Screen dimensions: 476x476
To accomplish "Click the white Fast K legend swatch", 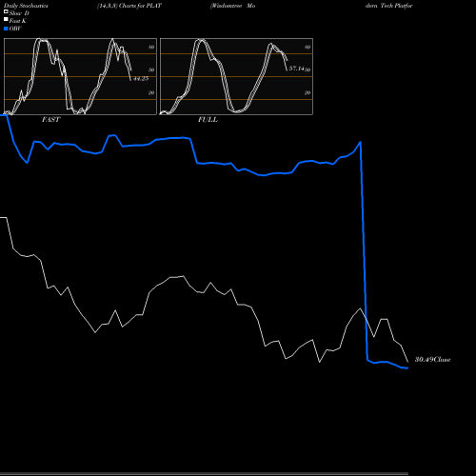I will (x=6, y=19).
